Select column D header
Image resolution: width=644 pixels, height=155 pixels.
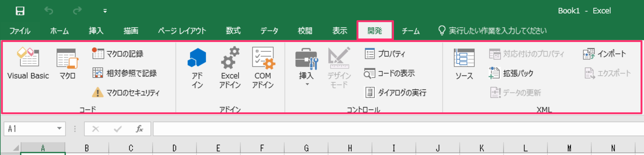point(174,148)
